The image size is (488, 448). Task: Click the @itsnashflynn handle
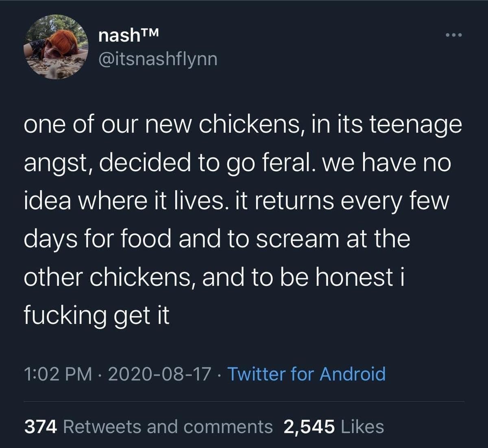click(x=158, y=59)
